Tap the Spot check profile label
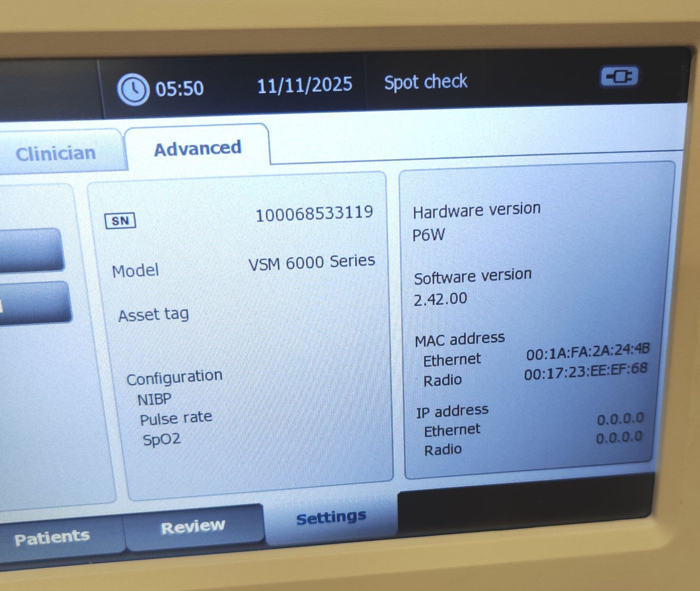The image size is (700, 591). pos(425,82)
